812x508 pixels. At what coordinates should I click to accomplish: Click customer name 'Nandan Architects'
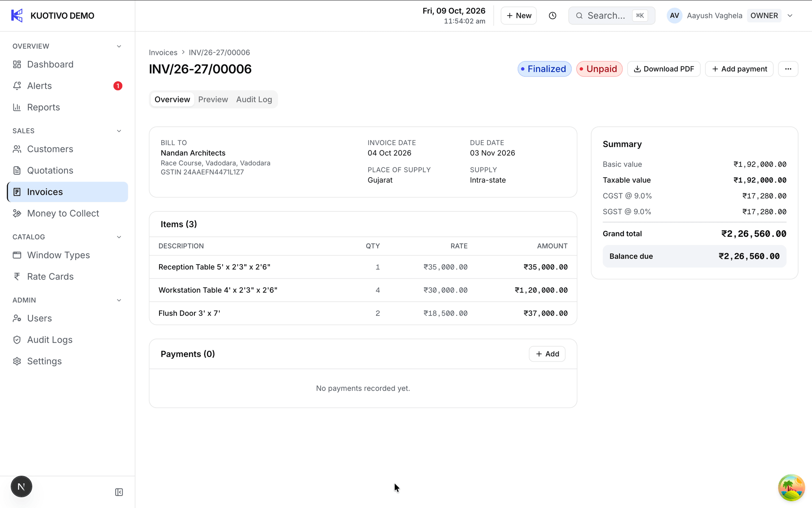point(193,153)
